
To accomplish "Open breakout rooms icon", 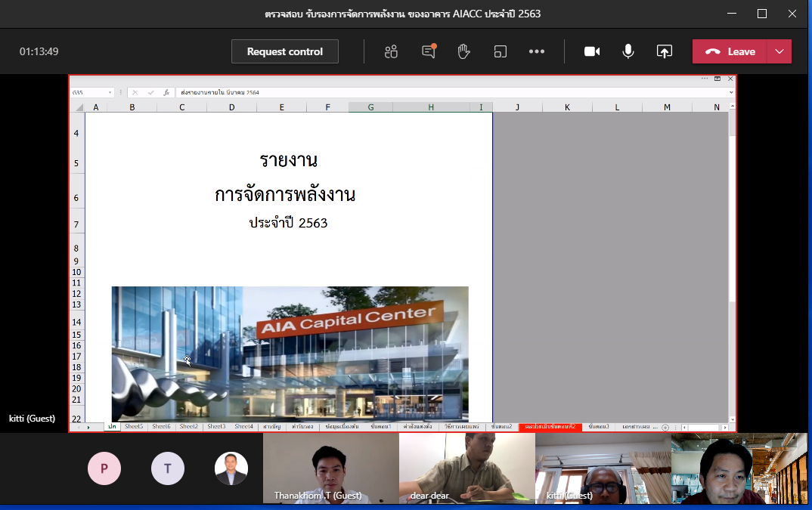I will click(501, 52).
